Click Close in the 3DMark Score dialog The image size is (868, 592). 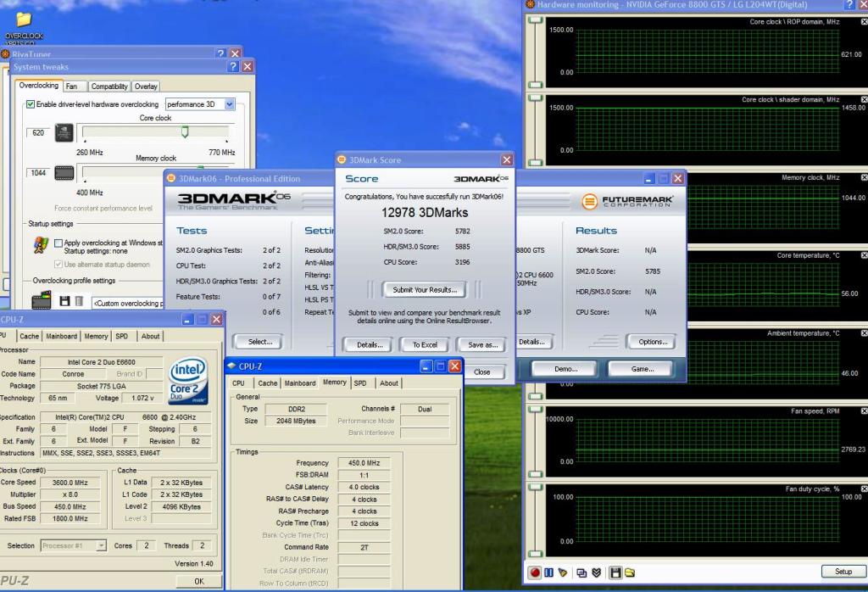[x=481, y=372]
